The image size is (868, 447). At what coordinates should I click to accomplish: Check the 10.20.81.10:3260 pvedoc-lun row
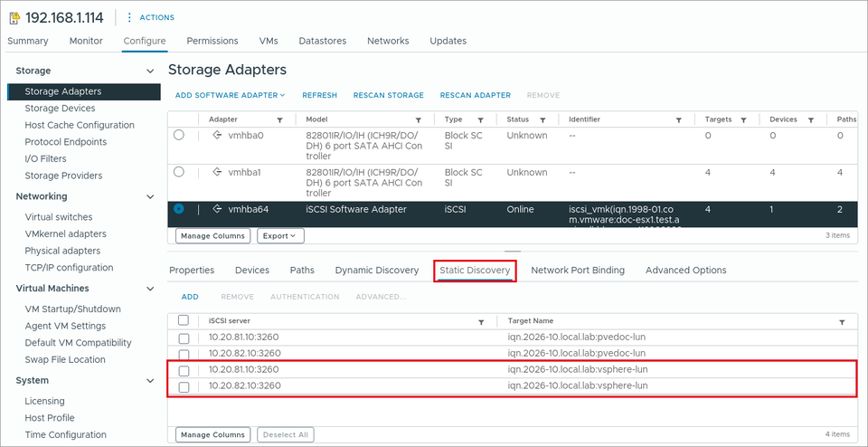point(184,338)
